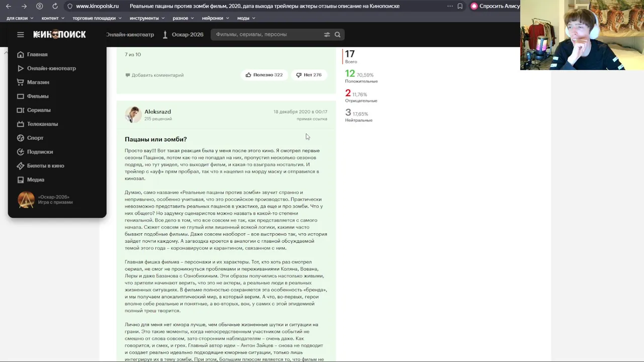The height and width of the screenshot is (362, 644).
Task: Filter reviews by 2 Отрицательные
Action: 361,96
